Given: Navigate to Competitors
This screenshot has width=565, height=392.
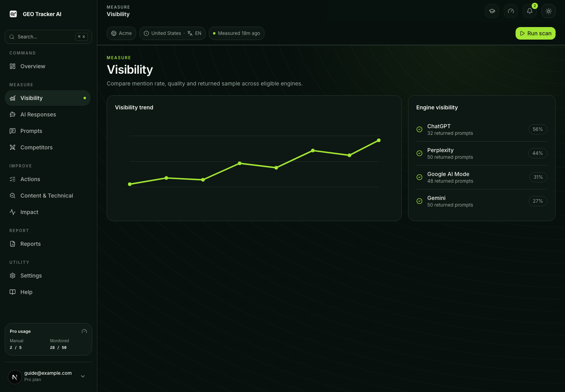Looking at the screenshot, I should tap(47, 147).
